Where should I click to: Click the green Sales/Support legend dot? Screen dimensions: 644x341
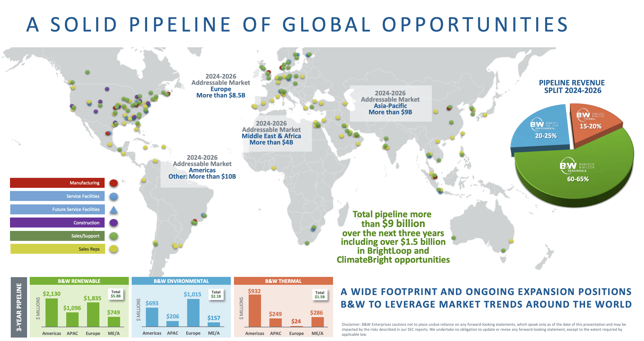pyautogui.click(x=114, y=236)
